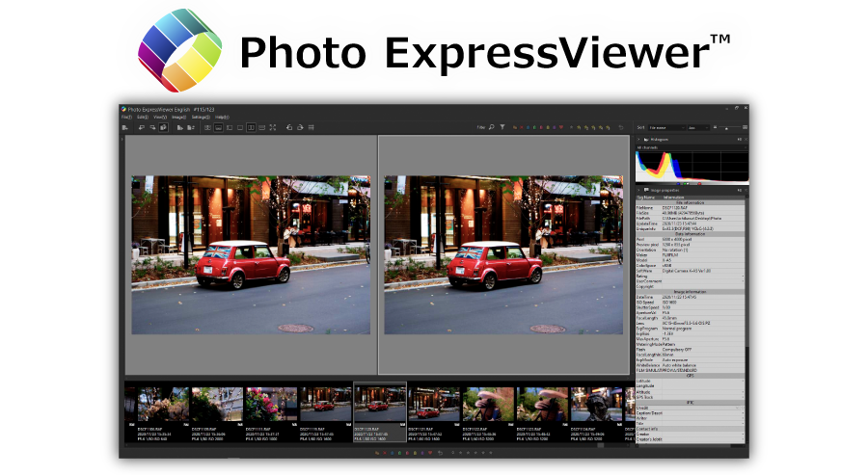This screenshot has height=475, width=868.
Task: Select thumbnail DSCF1121.RAF in filmstrip
Action: point(434,412)
